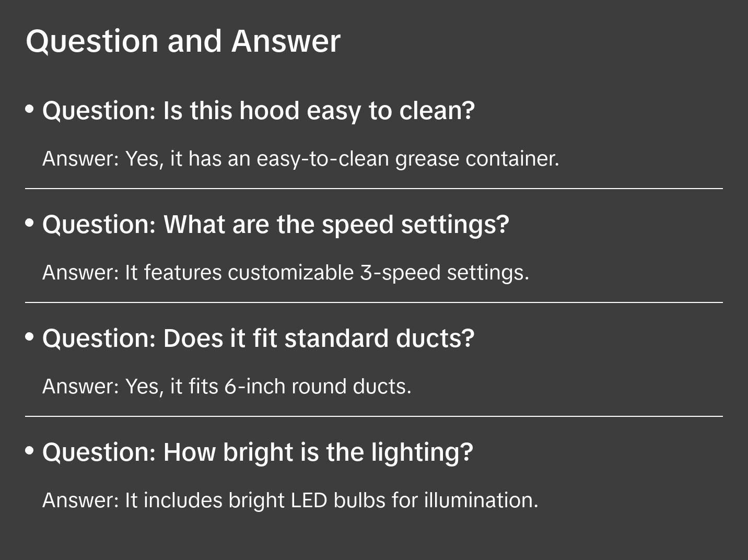Click the divider line below the grease container answer
Screen dimensions: 748x560
click(x=374, y=189)
